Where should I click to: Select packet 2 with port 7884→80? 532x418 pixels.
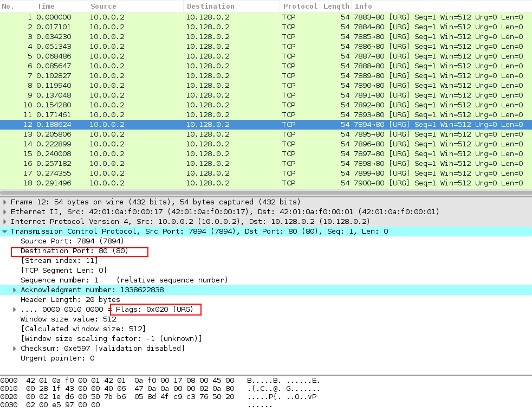266,27
